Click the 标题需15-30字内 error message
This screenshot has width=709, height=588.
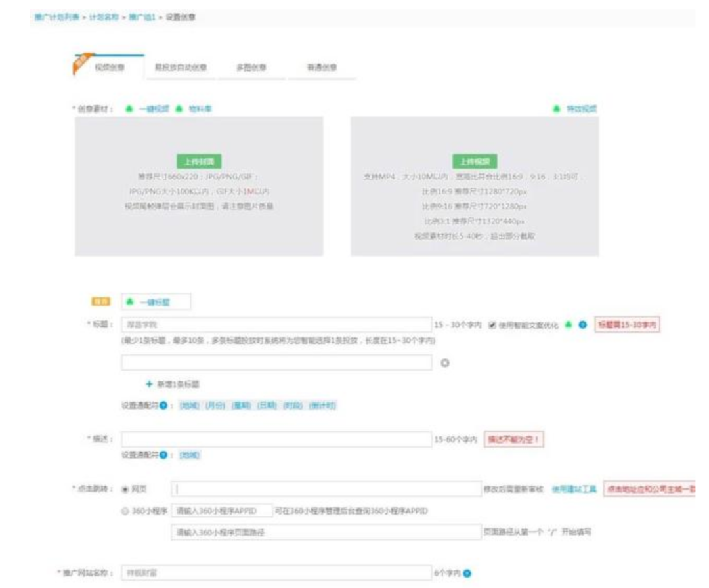[627, 324]
